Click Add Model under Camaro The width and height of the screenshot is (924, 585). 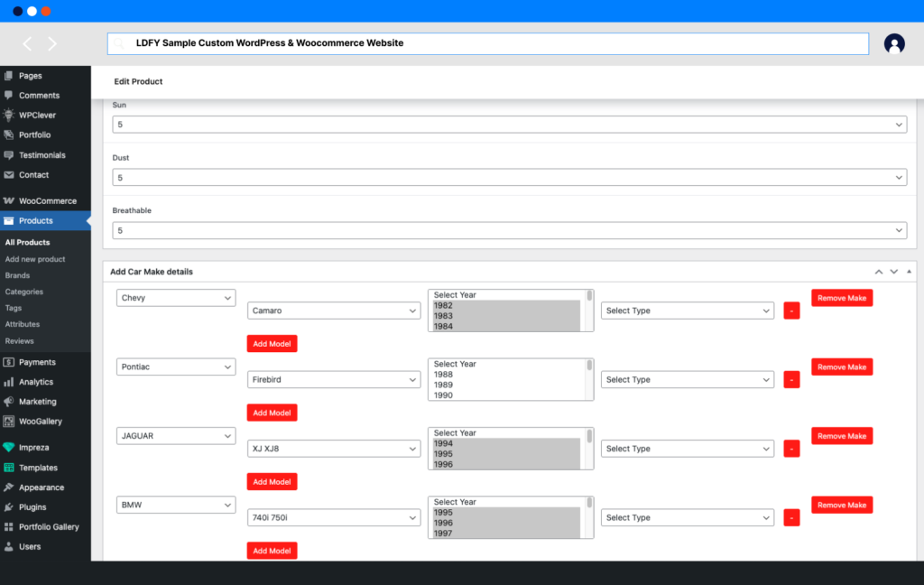[x=272, y=344]
